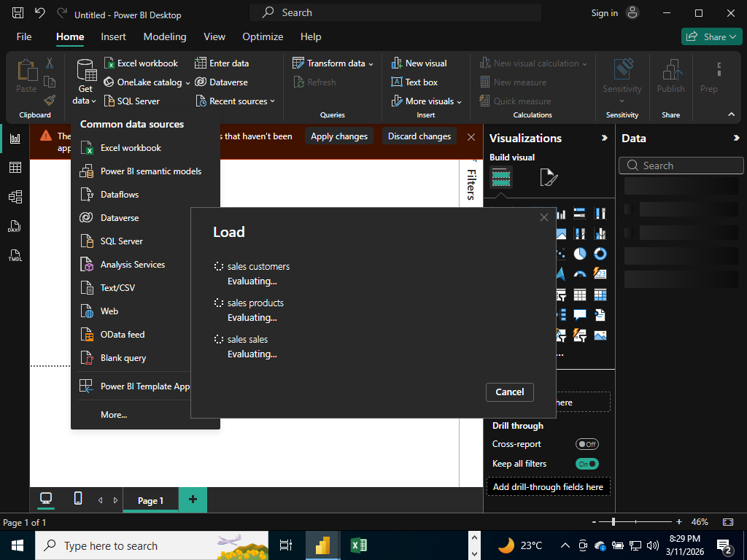The image size is (747, 560).
Task: Click the Enter data ribbon button
Action: (222, 63)
